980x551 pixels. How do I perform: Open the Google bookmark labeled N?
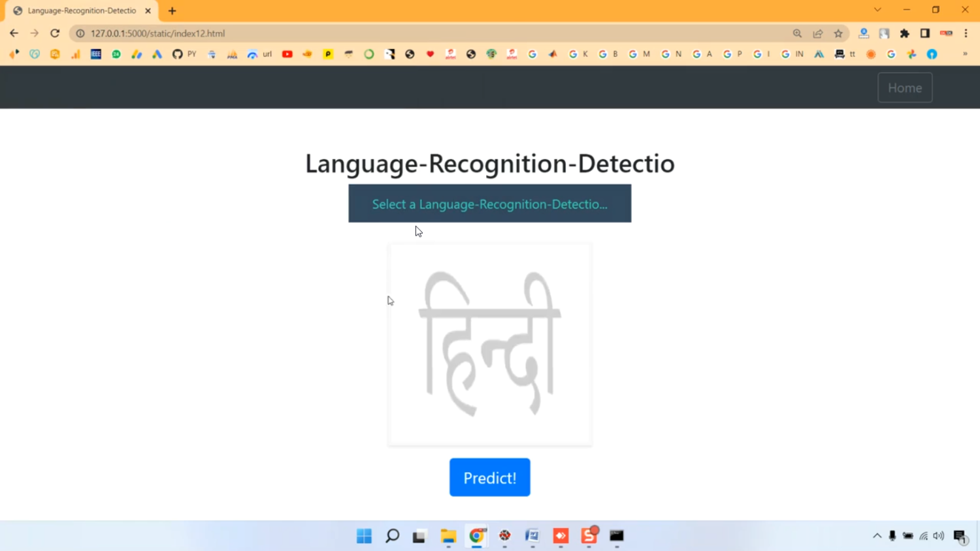pos(672,54)
